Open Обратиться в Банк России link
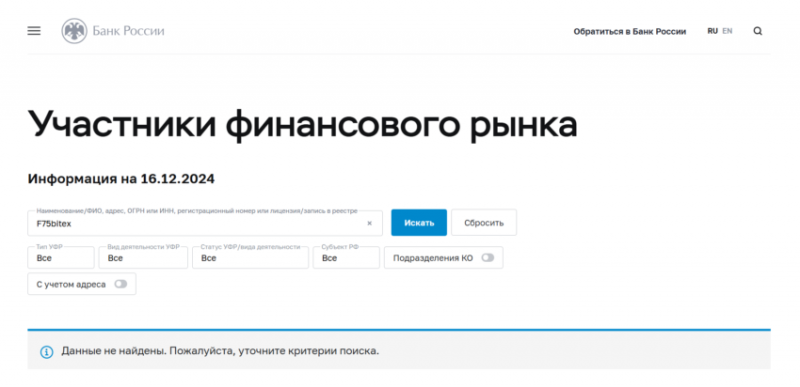The width and height of the screenshot is (800, 387). point(630,32)
